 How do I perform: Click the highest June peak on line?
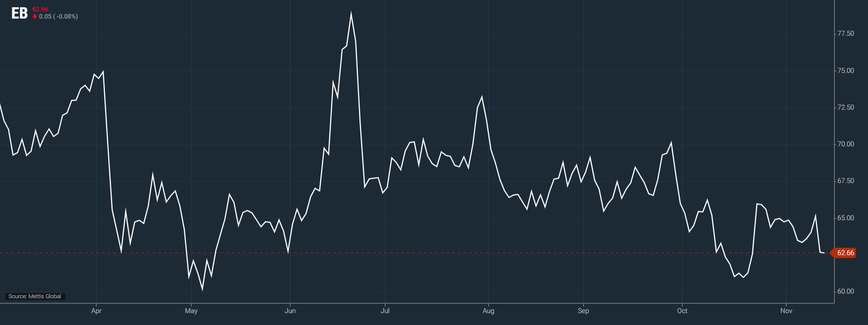tap(351, 14)
